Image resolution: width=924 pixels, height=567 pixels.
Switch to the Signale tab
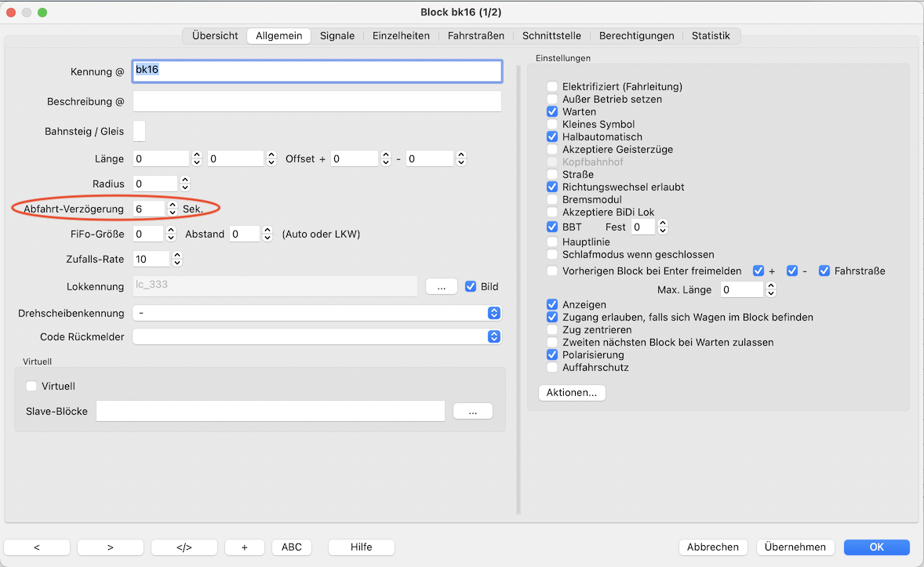click(336, 35)
